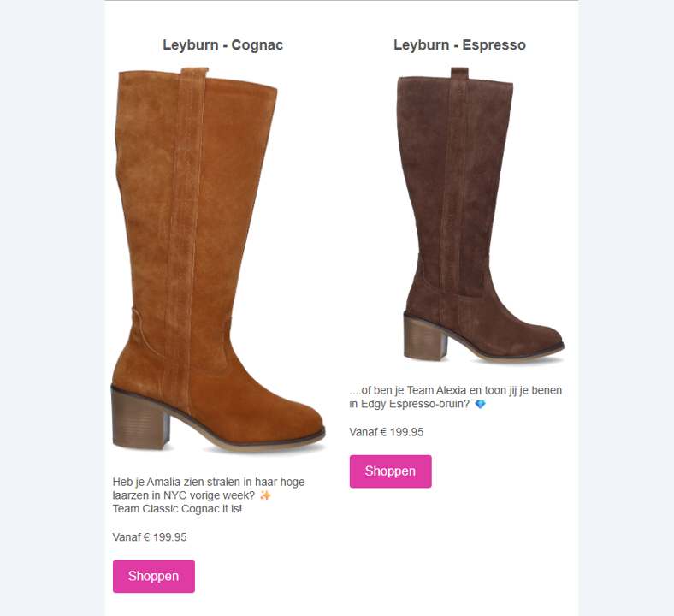Open the 'Leyburn - Cognac' heading
674x616 pixels.
222,45
